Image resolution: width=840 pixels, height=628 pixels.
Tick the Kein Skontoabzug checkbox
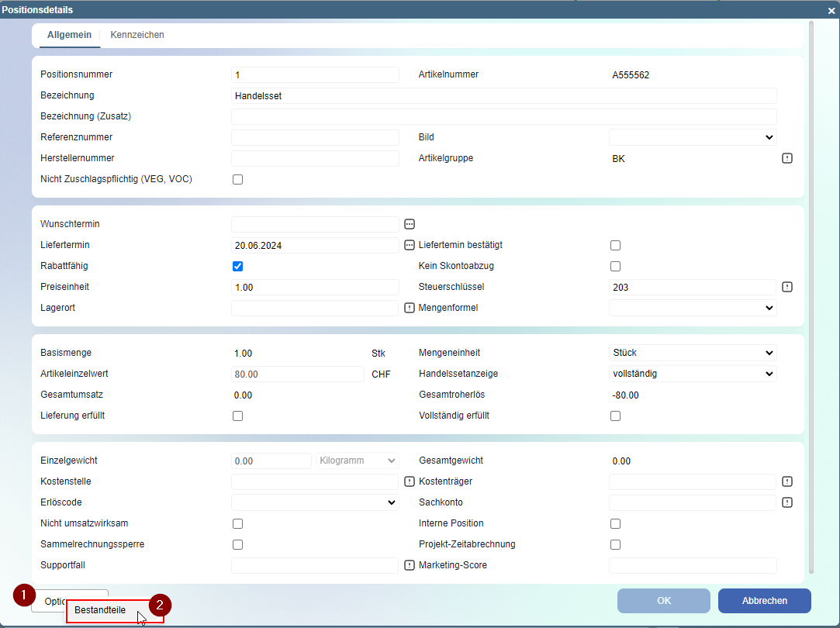click(616, 266)
